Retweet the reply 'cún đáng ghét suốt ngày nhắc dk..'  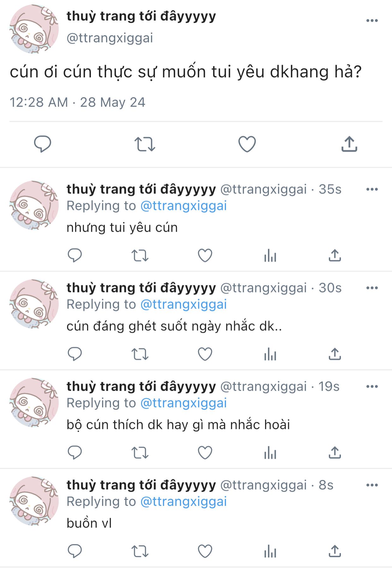point(140,354)
